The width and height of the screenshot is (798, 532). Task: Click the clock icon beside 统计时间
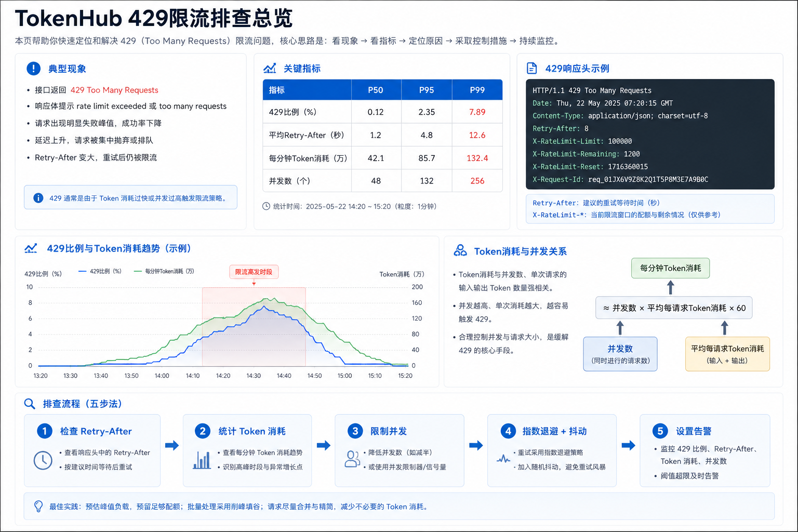pyautogui.click(x=267, y=206)
